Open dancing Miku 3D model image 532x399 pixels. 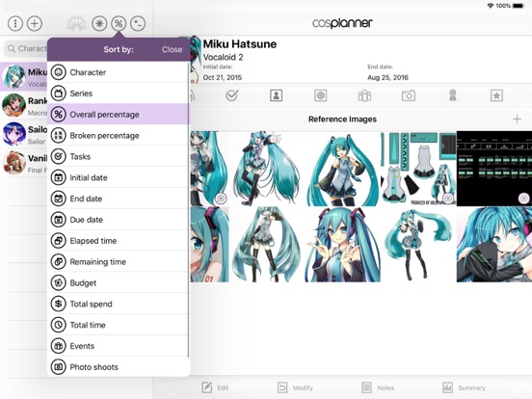click(418, 245)
